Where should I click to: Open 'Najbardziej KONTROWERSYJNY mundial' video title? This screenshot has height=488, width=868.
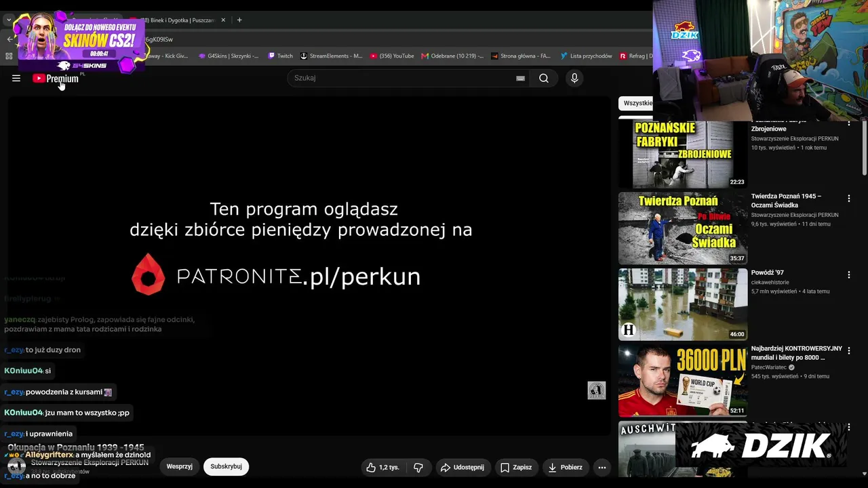click(796, 353)
